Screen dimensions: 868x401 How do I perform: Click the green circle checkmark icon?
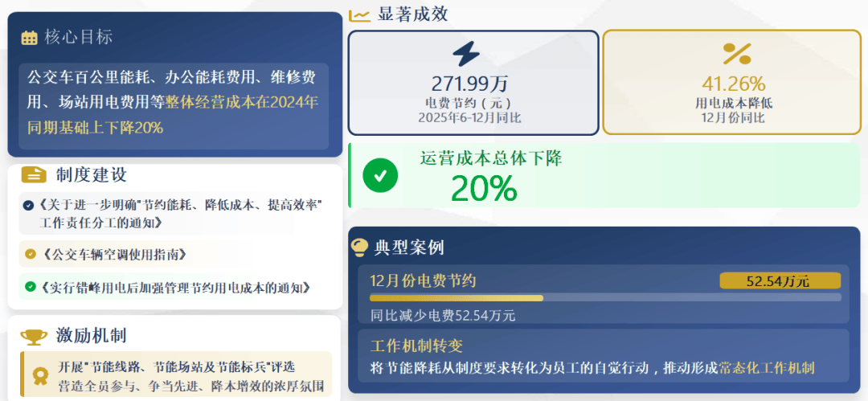pos(379,175)
